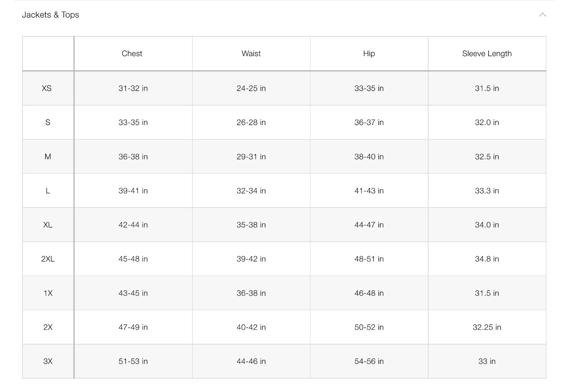Click the 2X size row label
The image size is (562, 392).
coord(48,327)
